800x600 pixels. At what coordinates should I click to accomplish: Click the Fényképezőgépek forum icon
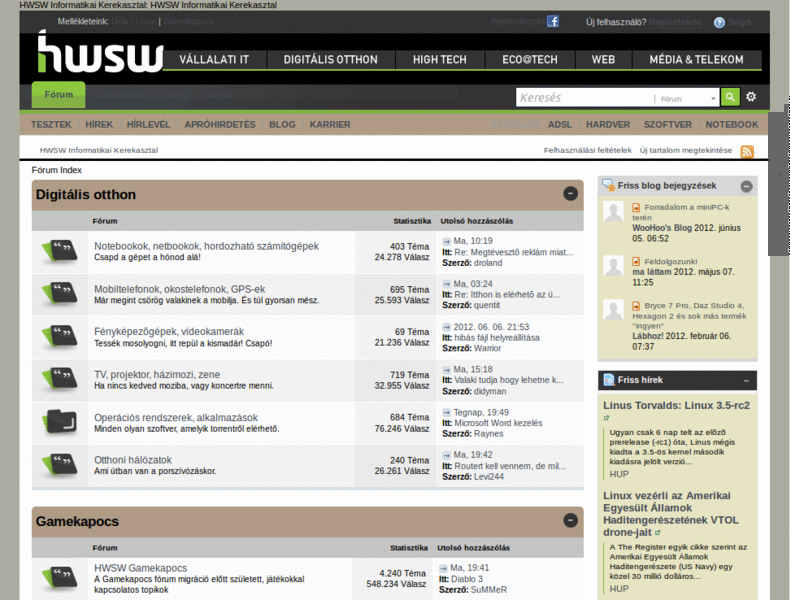pos(60,337)
